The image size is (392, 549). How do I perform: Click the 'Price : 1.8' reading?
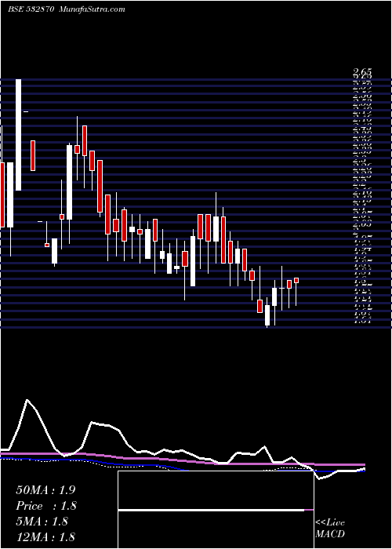coord(46,506)
